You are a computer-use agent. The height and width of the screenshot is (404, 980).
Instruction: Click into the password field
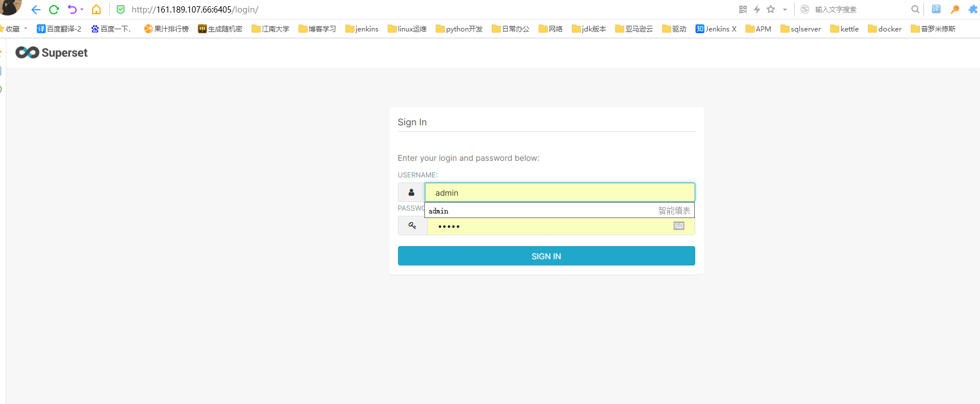coord(561,226)
